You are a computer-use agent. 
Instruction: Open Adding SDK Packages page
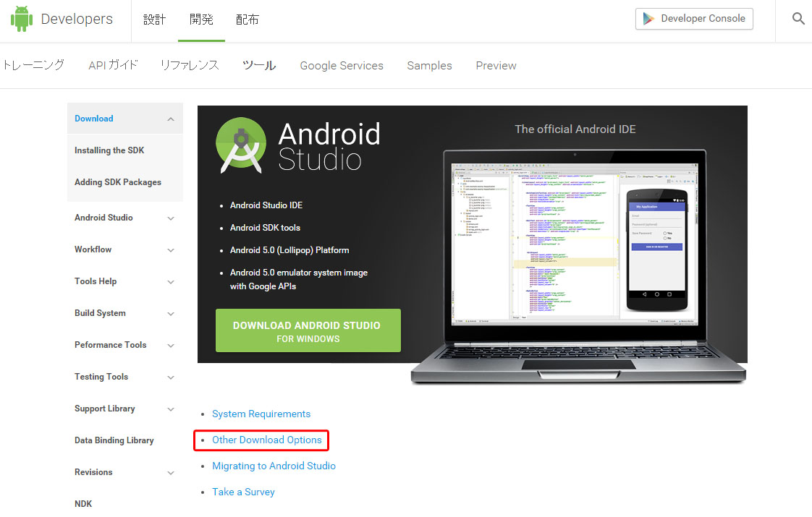pyautogui.click(x=117, y=182)
